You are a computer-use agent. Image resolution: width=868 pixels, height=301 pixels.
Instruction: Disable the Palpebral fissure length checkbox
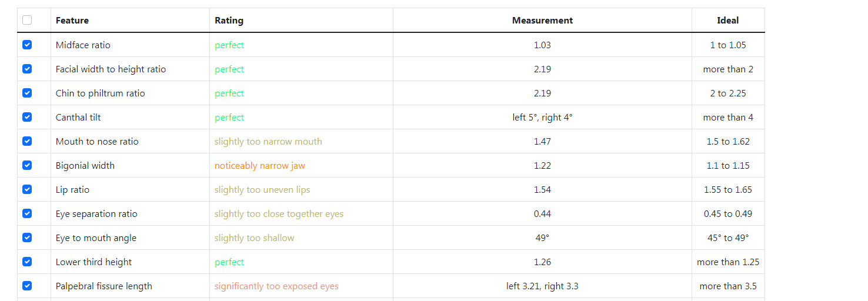coord(27,286)
